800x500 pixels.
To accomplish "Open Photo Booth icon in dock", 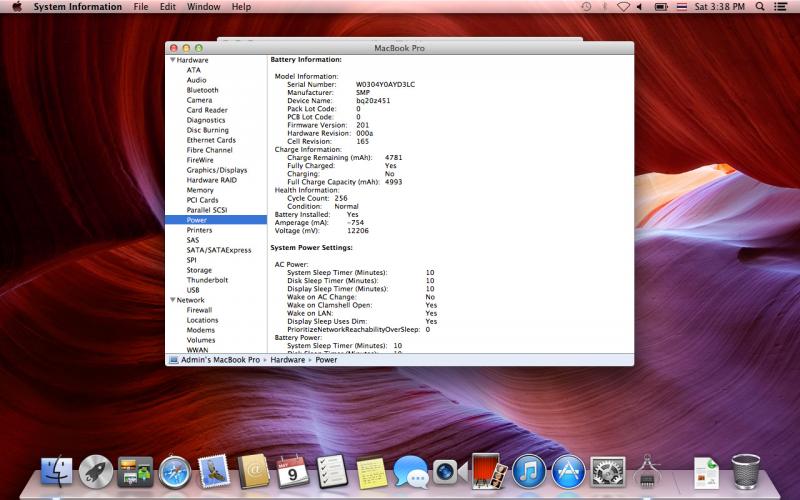I will coord(489,471).
